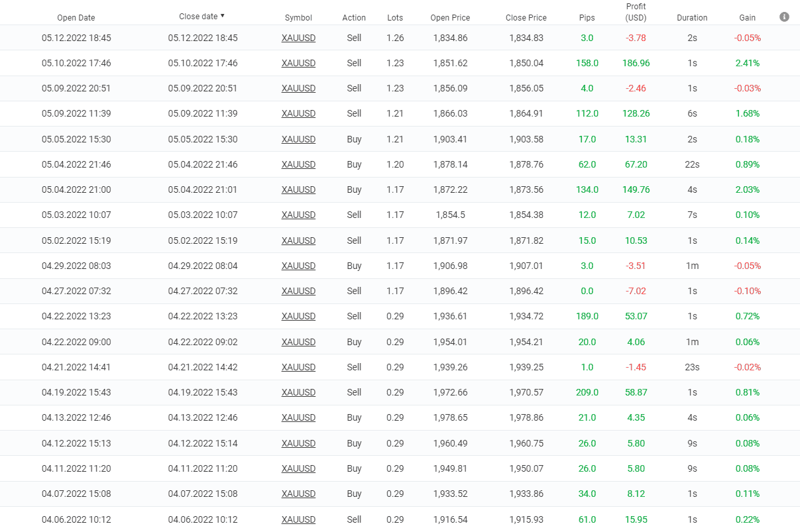
Task: Open XAUUSD link for 04.13.2022 12:46 trade
Action: coord(298,417)
